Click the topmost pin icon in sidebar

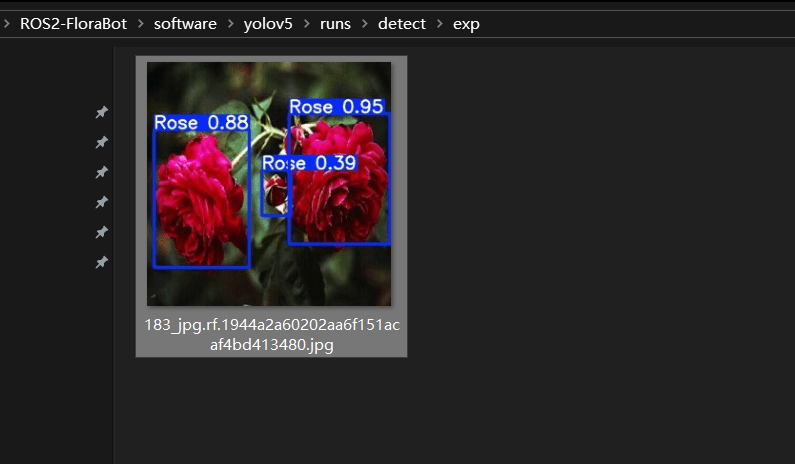tap(101, 113)
